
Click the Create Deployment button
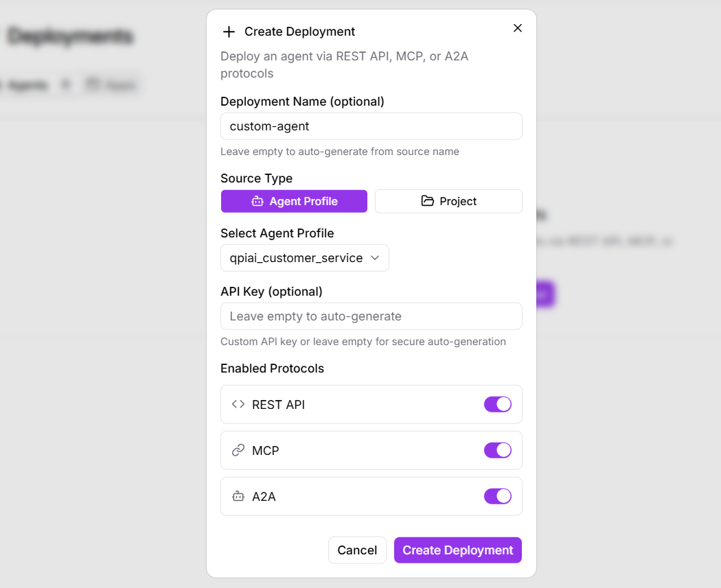coord(457,550)
